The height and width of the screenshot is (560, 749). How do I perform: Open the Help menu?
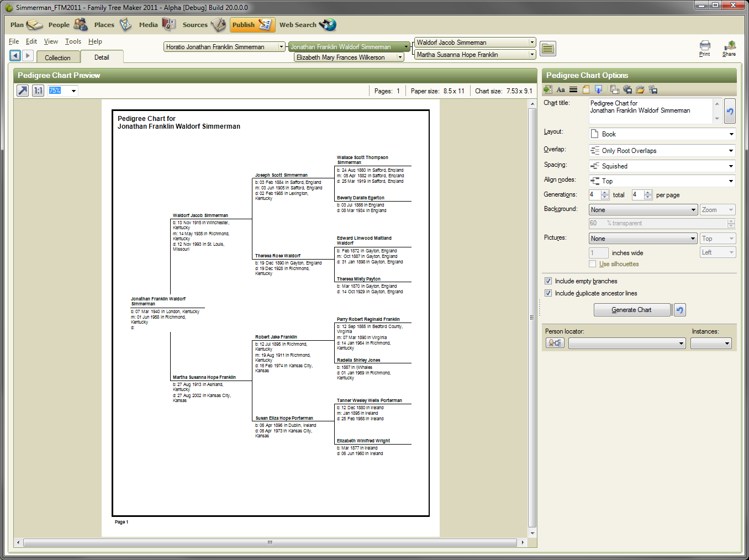[x=95, y=41]
